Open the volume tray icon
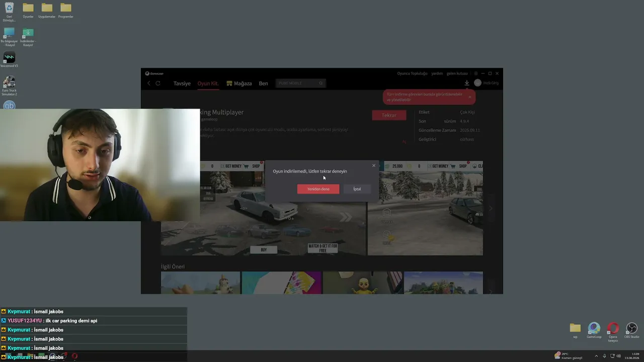Screen dimensions: 644x362 click(x=618, y=356)
